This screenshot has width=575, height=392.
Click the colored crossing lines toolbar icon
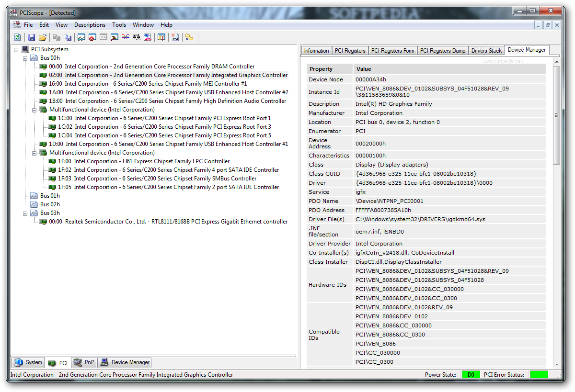126,37
